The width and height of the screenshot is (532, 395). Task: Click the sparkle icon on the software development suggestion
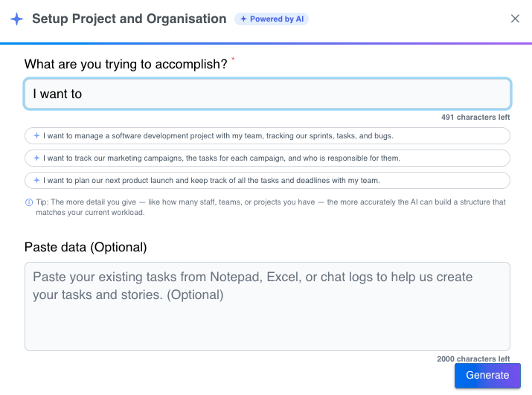pos(36,135)
